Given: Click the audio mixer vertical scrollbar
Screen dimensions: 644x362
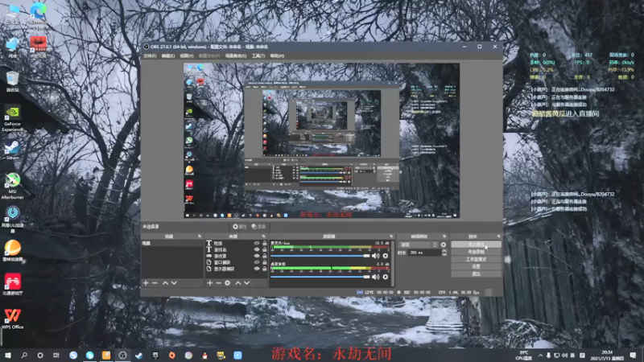Looking at the screenshot, I should (393, 264).
